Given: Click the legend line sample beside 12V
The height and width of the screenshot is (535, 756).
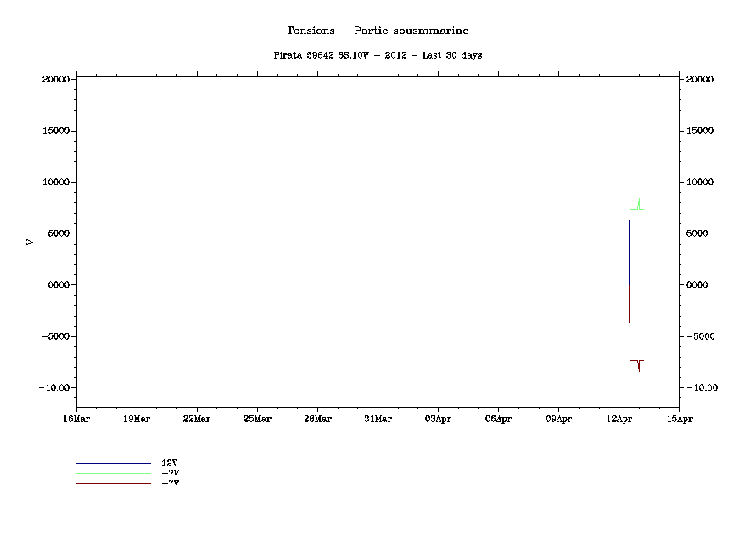Looking at the screenshot, I should pyautogui.click(x=113, y=463).
